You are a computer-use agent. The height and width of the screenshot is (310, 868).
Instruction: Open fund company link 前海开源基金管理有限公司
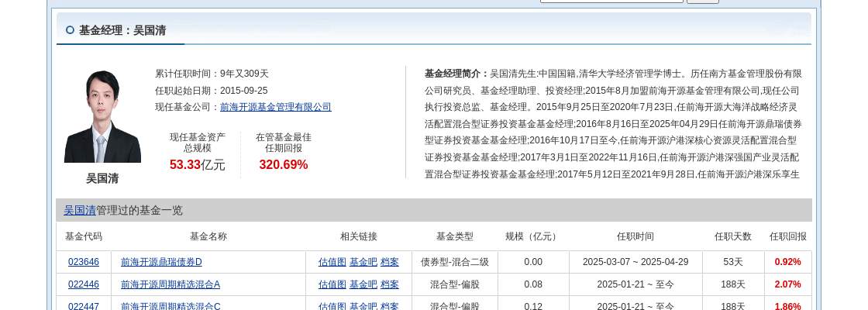276,108
